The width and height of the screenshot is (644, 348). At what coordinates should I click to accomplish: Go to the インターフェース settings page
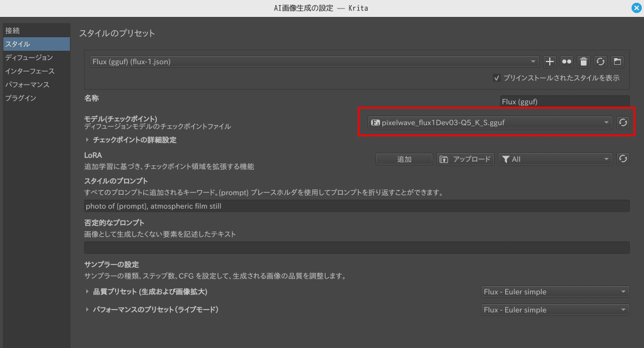[37, 71]
